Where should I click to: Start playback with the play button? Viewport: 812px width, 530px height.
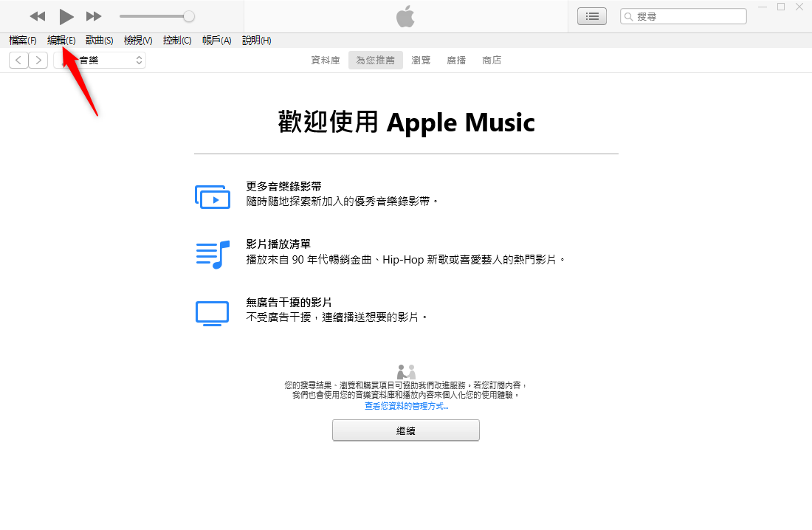pyautogui.click(x=66, y=16)
